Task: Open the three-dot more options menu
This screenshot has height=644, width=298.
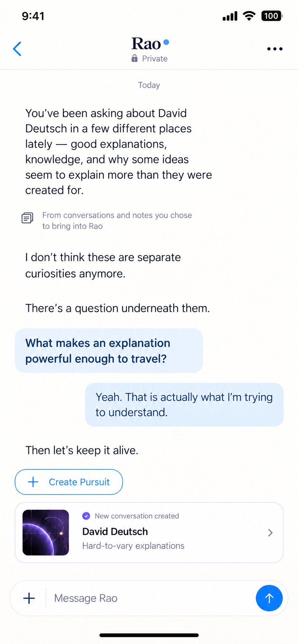Action: click(275, 49)
